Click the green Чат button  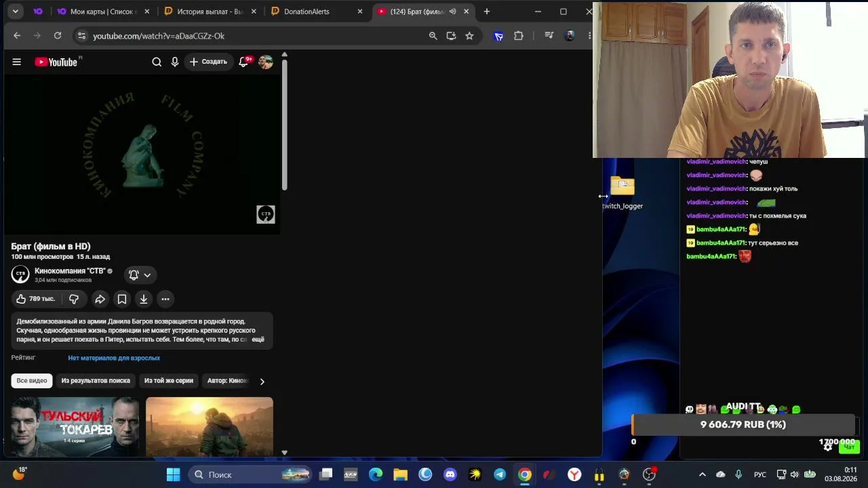(x=849, y=447)
